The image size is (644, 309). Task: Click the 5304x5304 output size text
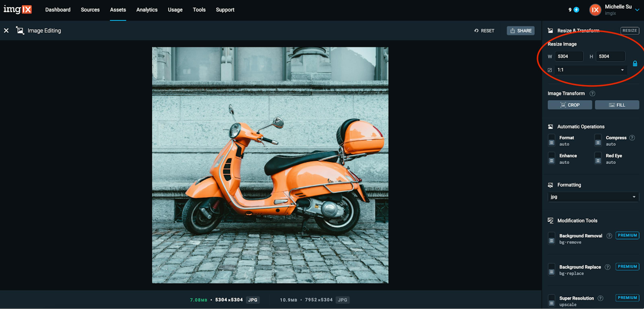229,300
